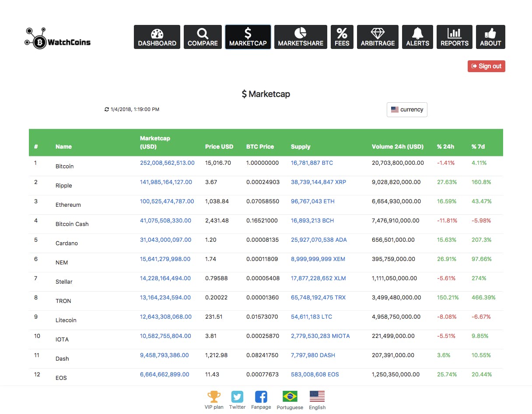The height and width of the screenshot is (414, 532).
Task: Click NEM marketcap 15,641,279,998.00
Action: (x=165, y=259)
